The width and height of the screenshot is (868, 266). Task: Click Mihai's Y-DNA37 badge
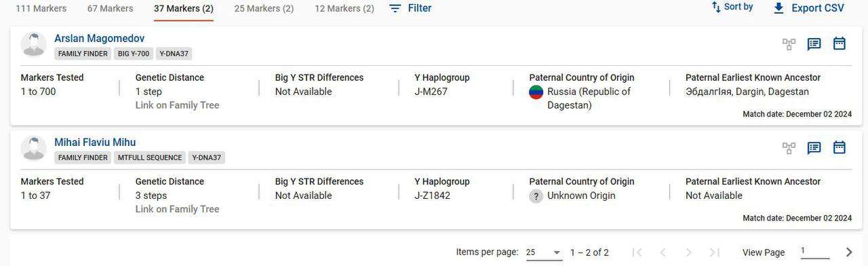point(206,157)
